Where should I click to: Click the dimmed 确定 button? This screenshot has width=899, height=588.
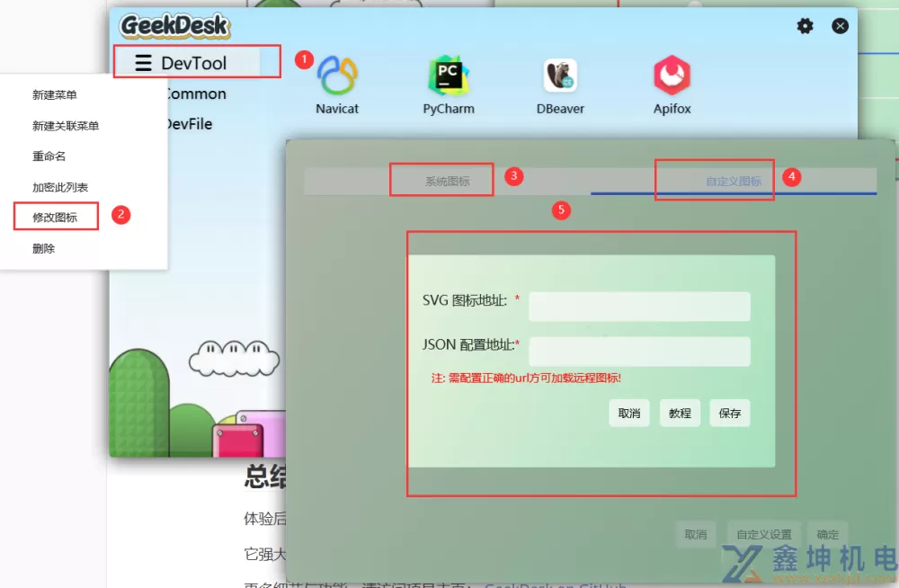coord(827,534)
